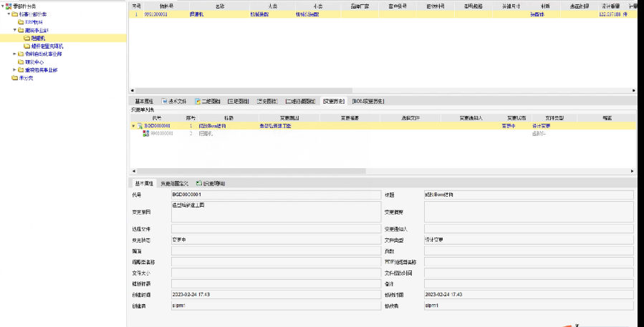Image resolution: width=644 pixels, height=327 pixels.
Task: Select the 物料自动化事业部 folder icon
Action: pos(21,54)
